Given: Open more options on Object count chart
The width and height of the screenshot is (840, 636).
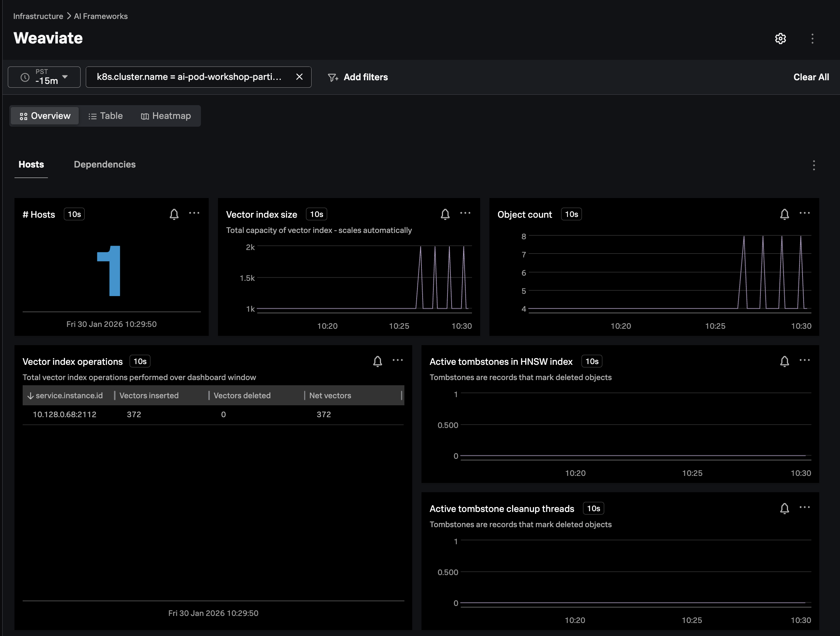Looking at the screenshot, I should tap(804, 213).
